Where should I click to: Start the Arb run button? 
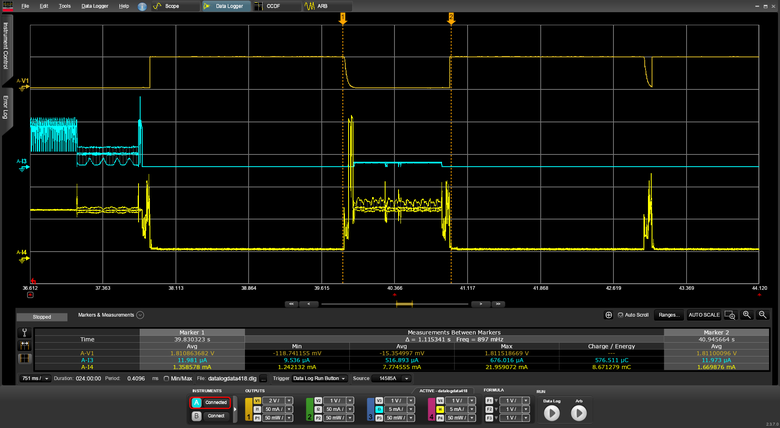point(579,413)
